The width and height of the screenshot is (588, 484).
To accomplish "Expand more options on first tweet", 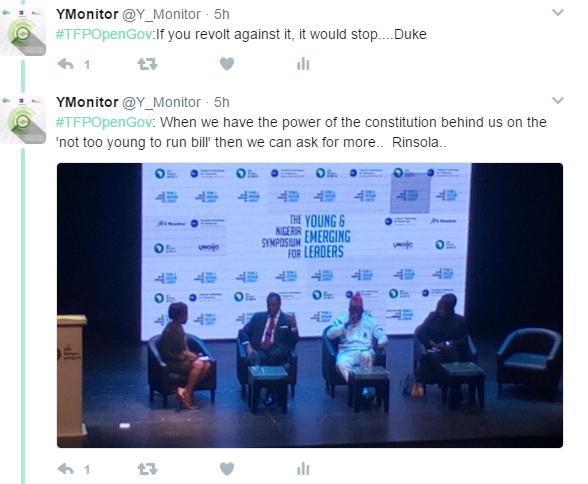I will pos(558,13).
